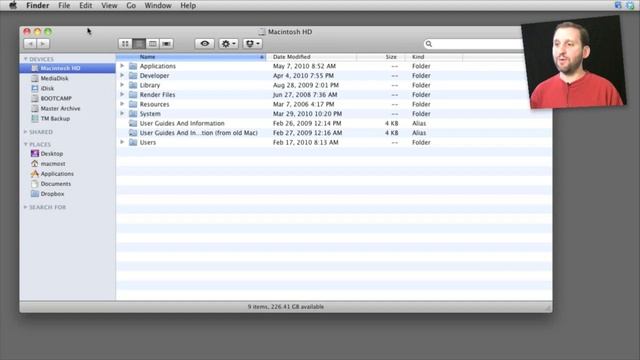Switch to Cover Flow view
This screenshot has height=360, width=640.
pyautogui.click(x=167, y=44)
